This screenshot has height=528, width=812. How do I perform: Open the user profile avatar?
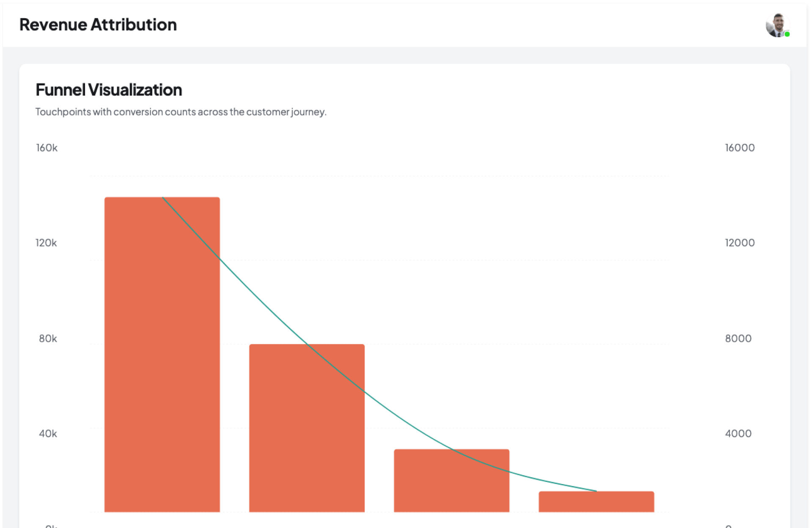[777, 25]
